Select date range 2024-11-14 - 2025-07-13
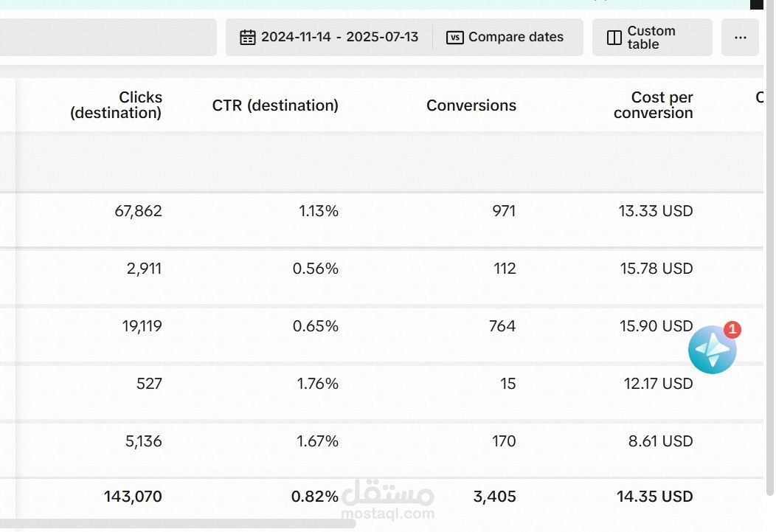This screenshot has width=776, height=532. coord(339,37)
